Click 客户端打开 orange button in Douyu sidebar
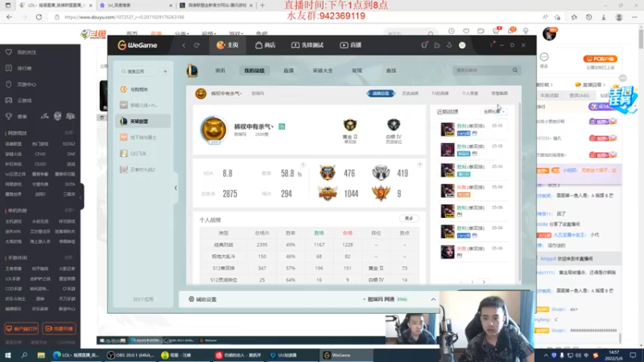 [22, 329]
